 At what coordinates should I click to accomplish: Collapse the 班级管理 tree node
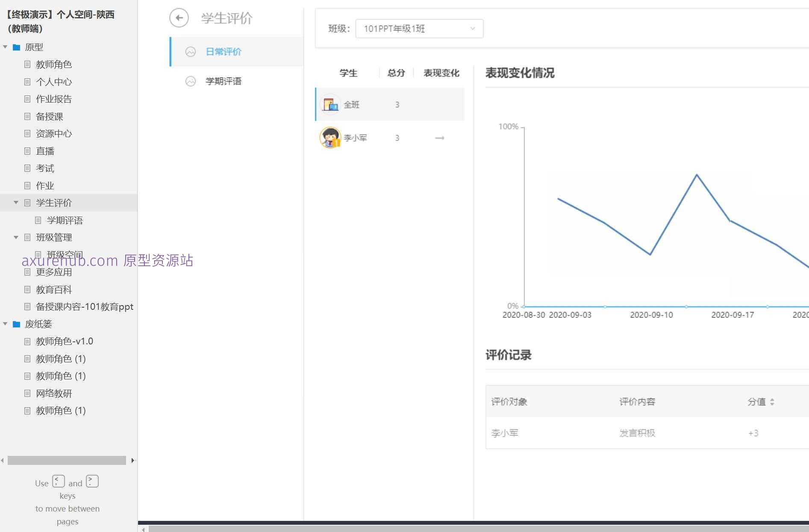point(16,237)
